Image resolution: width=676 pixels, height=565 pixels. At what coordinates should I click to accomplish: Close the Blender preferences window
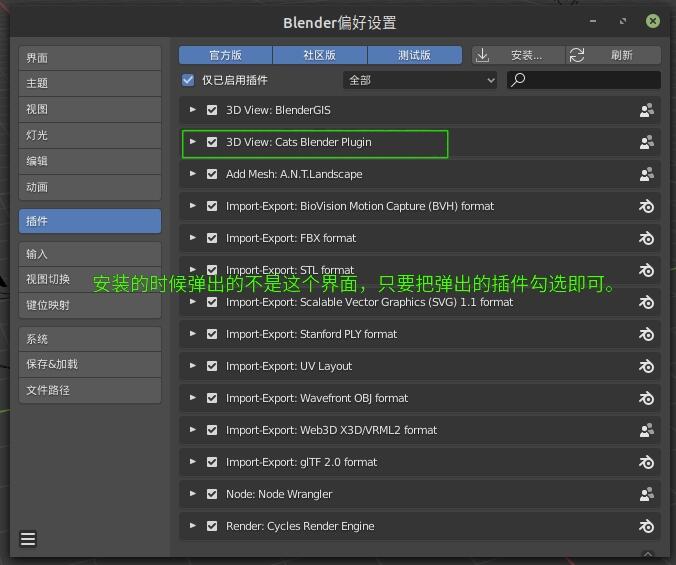point(653,21)
